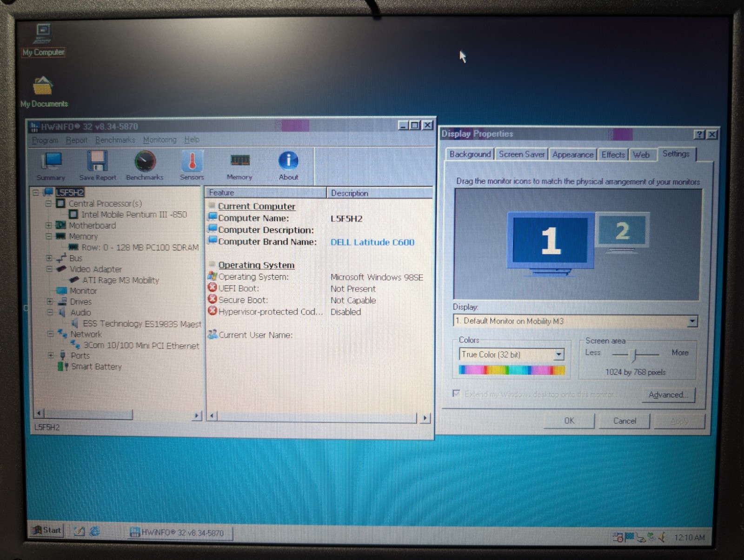
Task: Expand the Ports node
Action: (x=51, y=355)
